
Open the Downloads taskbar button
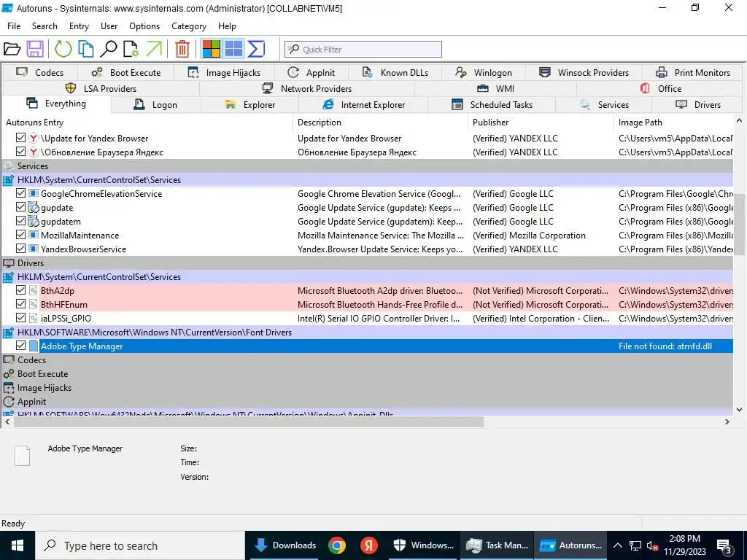[285, 545]
